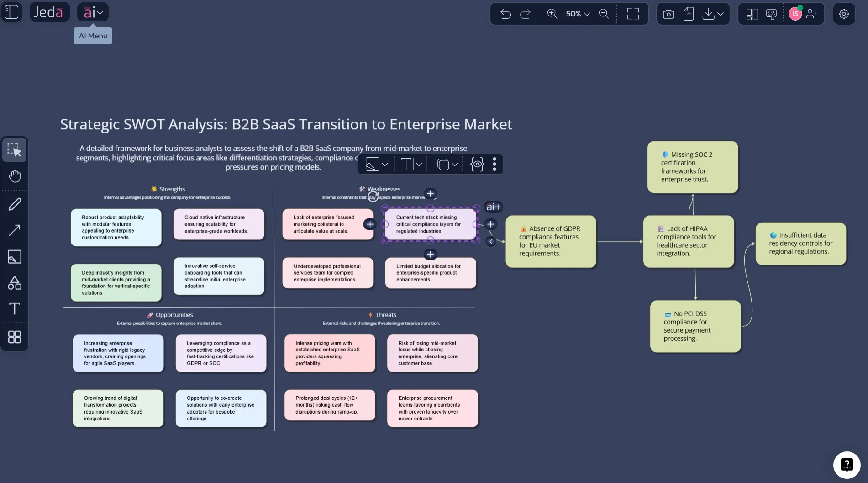Click the pink IS avatar swatch

tap(795, 14)
